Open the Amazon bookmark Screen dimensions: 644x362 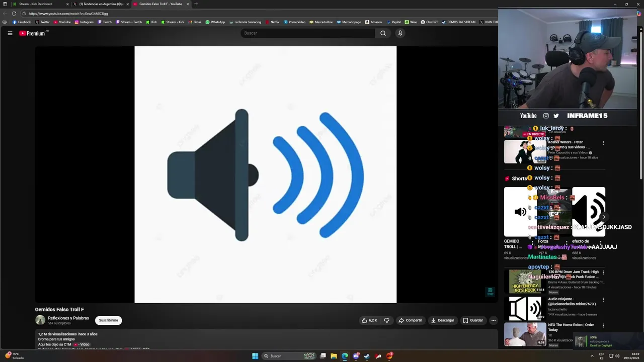(x=374, y=22)
